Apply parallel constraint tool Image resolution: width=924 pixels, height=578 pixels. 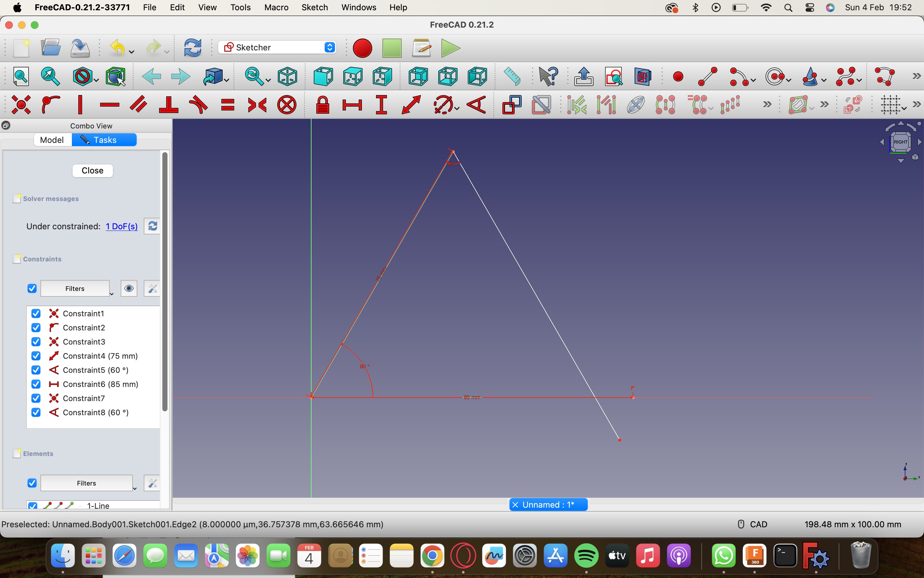click(139, 104)
